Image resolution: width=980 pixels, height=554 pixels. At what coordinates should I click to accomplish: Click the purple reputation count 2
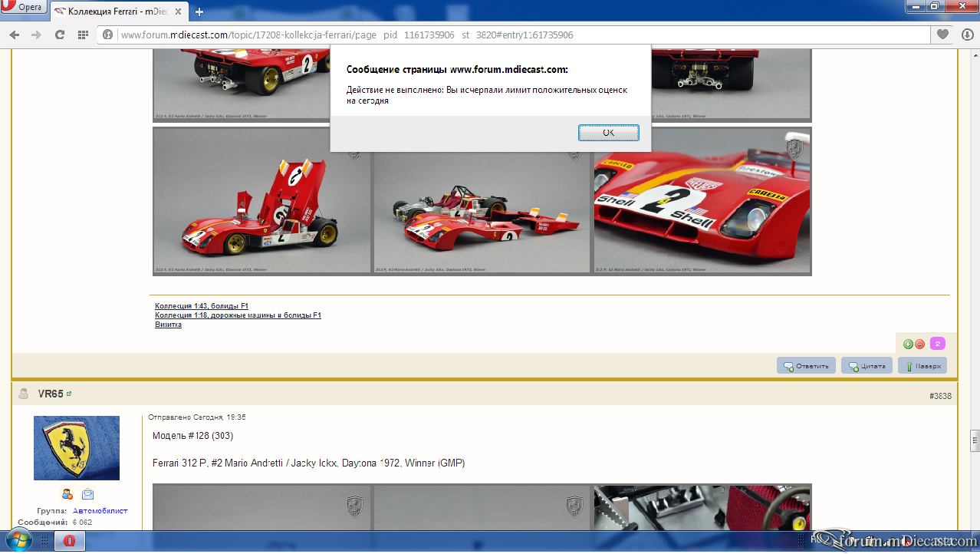(937, 344)
